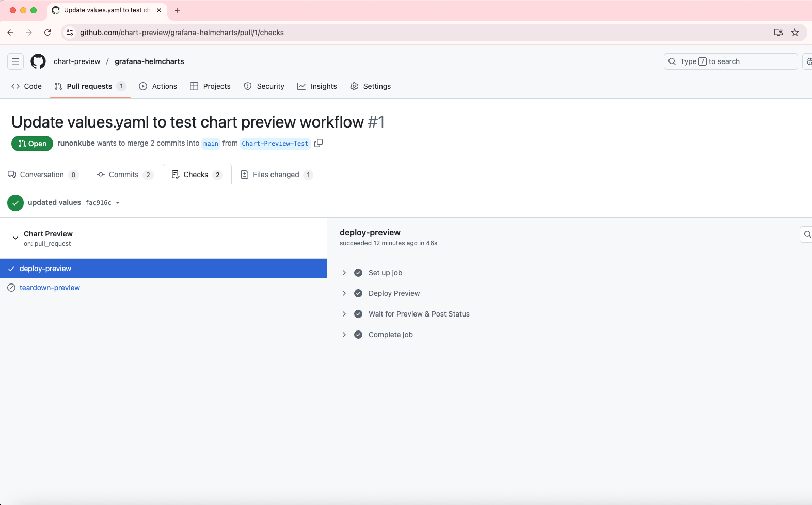Switch to the Commits tab

pos(125,175)
